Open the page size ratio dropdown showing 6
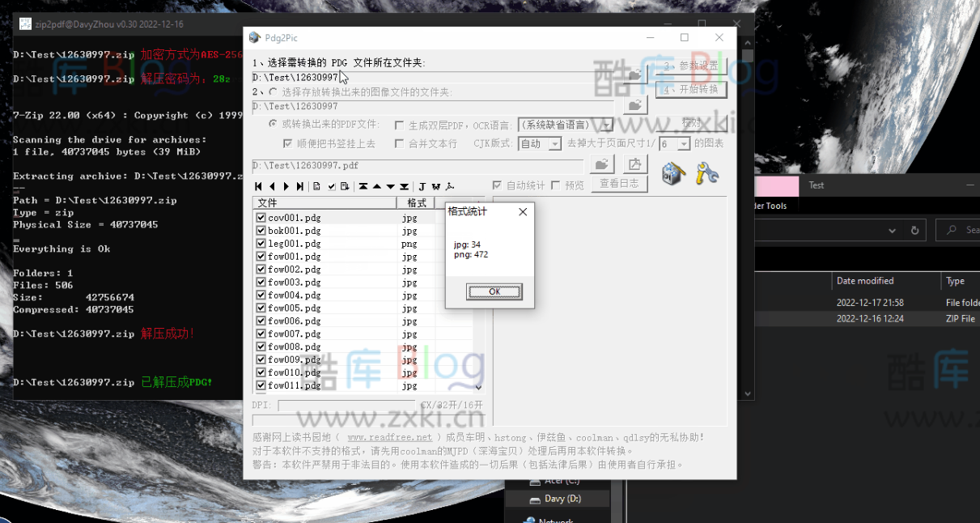 [684, 144]
